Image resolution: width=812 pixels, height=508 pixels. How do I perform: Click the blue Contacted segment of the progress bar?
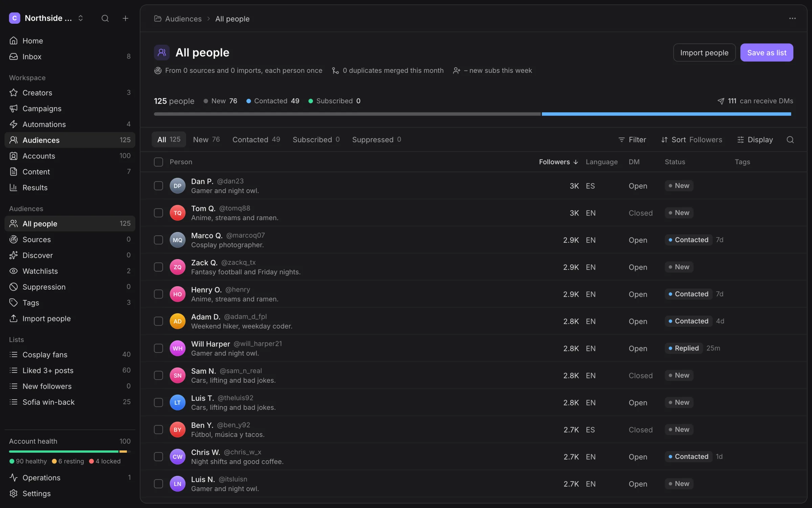(x=666, y=114)
